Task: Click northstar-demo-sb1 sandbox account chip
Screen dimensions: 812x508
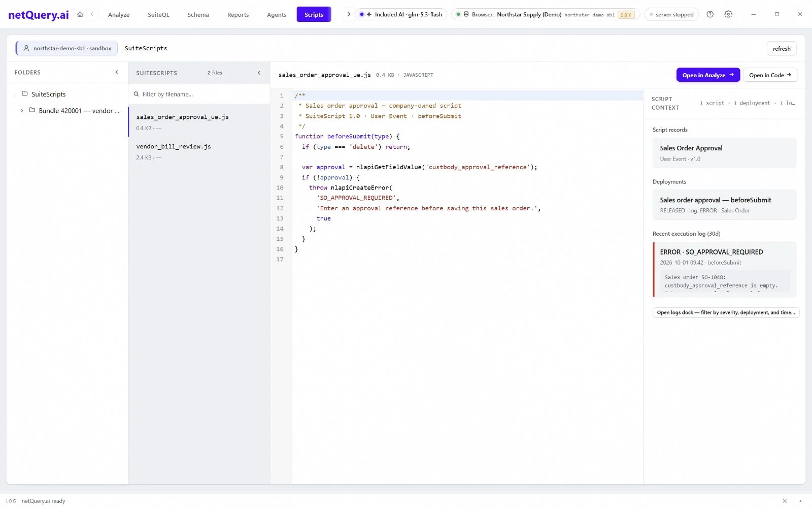Action: coord(67,48)
